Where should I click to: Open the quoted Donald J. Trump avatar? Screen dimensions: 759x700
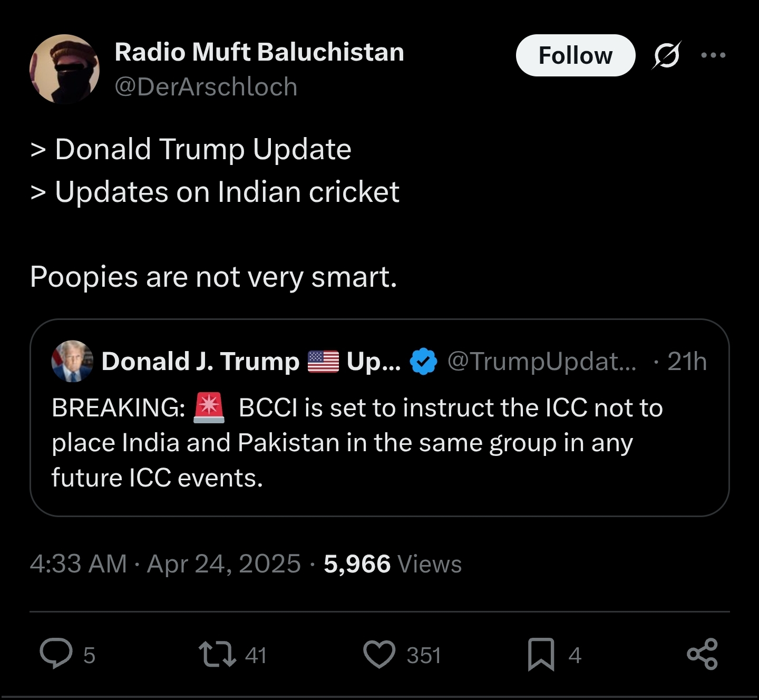pos(72,361)
